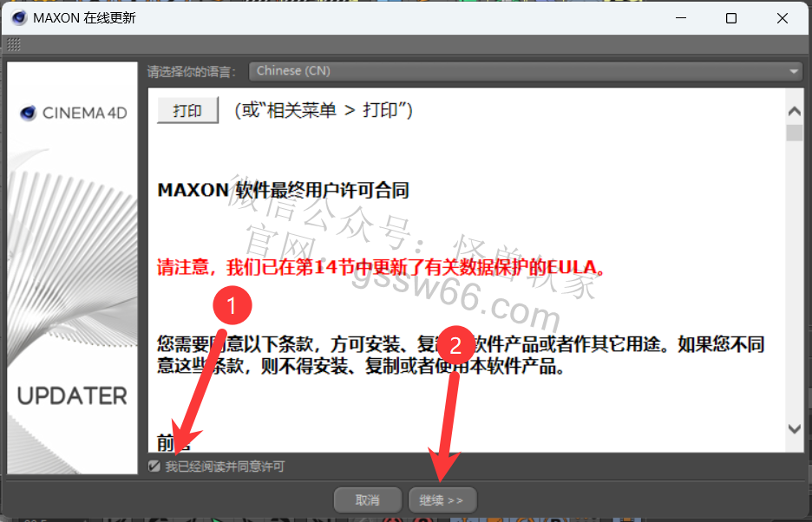
Task: Toggle the 我已经阅读并同意许可 checkbox
Action: point(154,467)
